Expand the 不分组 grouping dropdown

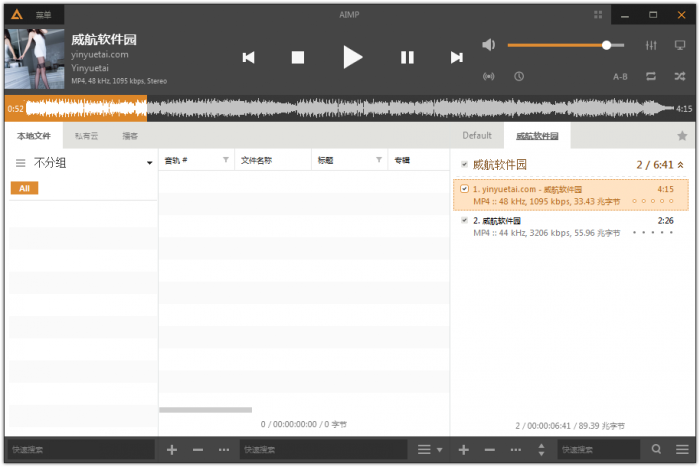[x=150, y=163]
